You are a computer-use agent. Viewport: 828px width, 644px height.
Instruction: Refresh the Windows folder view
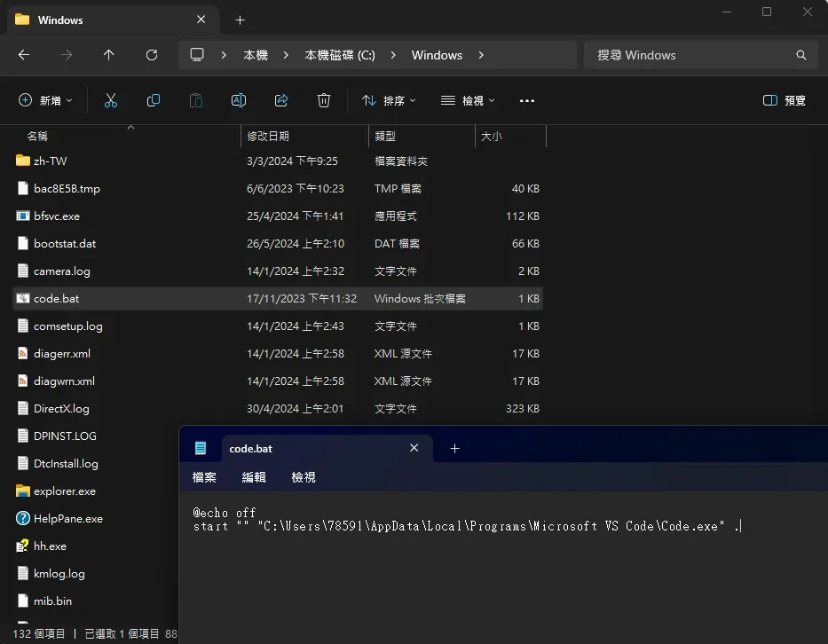tap(152, 55)
